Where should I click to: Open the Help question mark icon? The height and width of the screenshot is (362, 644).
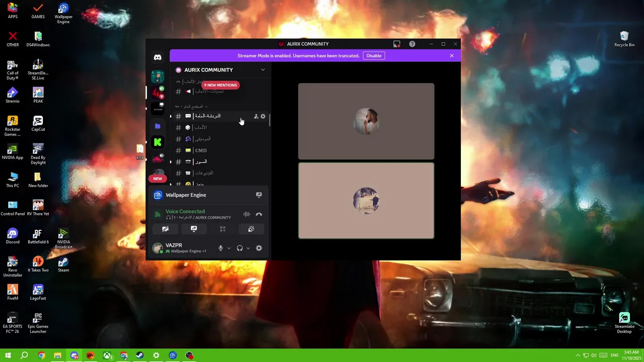click(x=412, y=44)
